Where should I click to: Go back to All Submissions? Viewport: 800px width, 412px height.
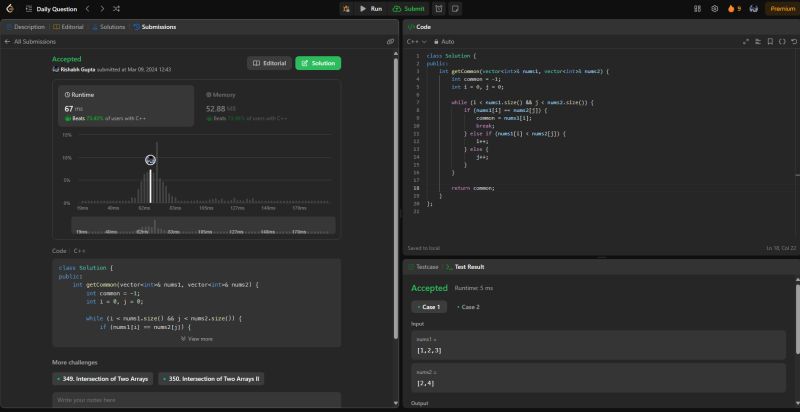pyautogui.click(x=34, y=42)
